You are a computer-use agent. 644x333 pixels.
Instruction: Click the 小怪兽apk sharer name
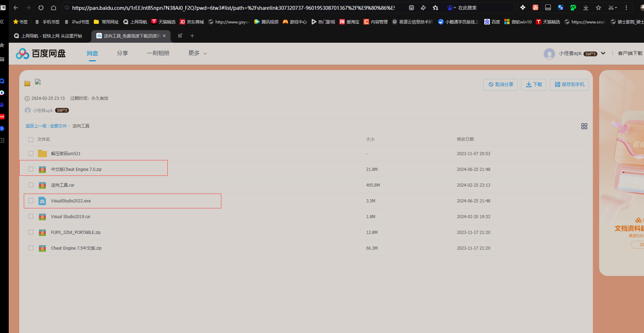[43, 111]
